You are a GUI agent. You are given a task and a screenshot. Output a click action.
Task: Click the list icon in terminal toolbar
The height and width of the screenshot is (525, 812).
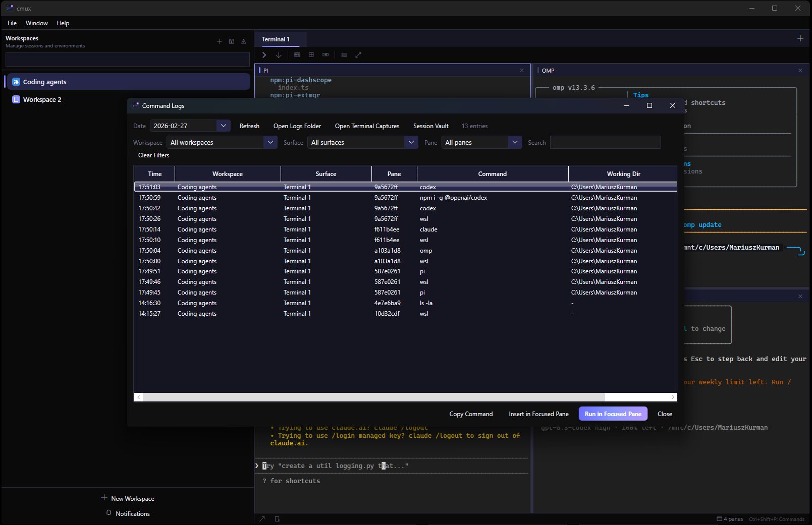344,54
